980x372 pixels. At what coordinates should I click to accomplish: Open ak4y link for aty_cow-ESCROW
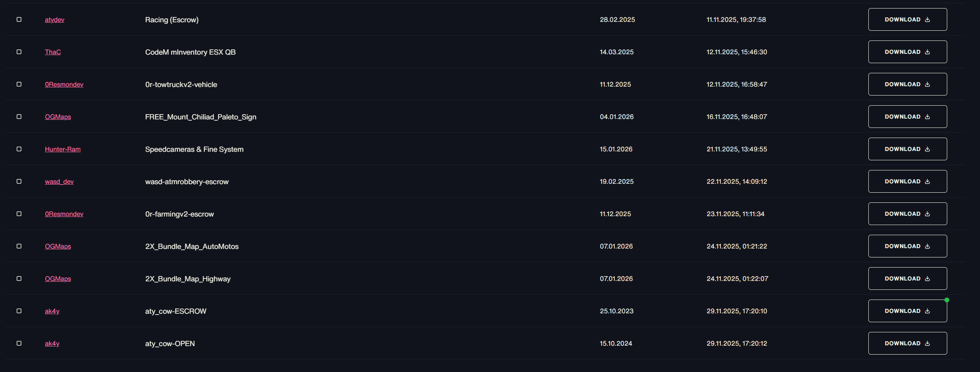click(x=52, y=311)
